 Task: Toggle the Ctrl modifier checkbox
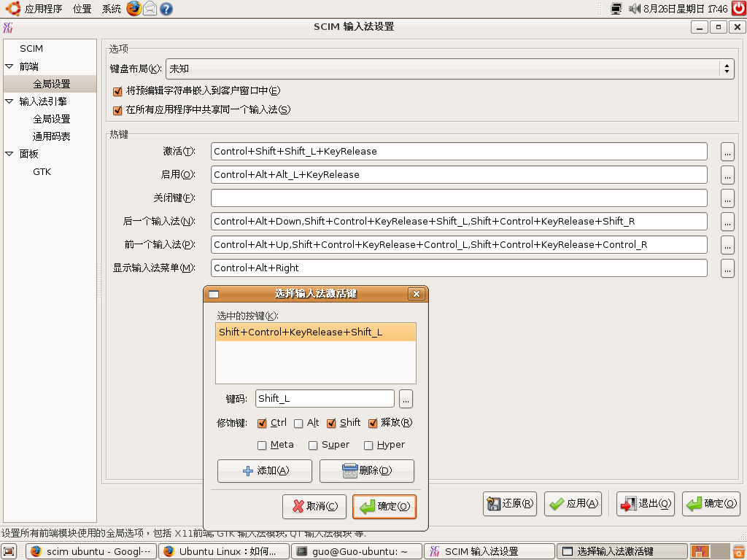coord(262,424)
